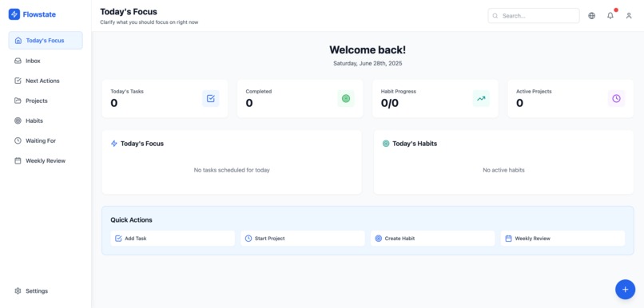The width and height of the screenshot is (644, 308).
Task: Click the inbox tray icon
Action: pyautogui.click(x=18, y=61)
